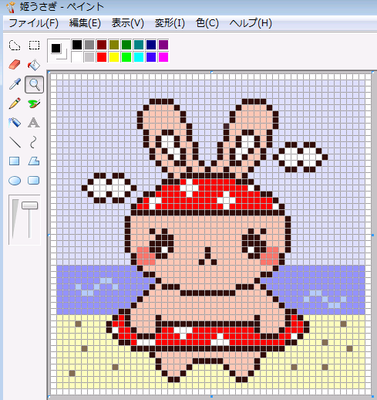Screen dimensions: 377x400
Task: Click the canvas right-middle resize handle
Action: (x=372, y=235)
